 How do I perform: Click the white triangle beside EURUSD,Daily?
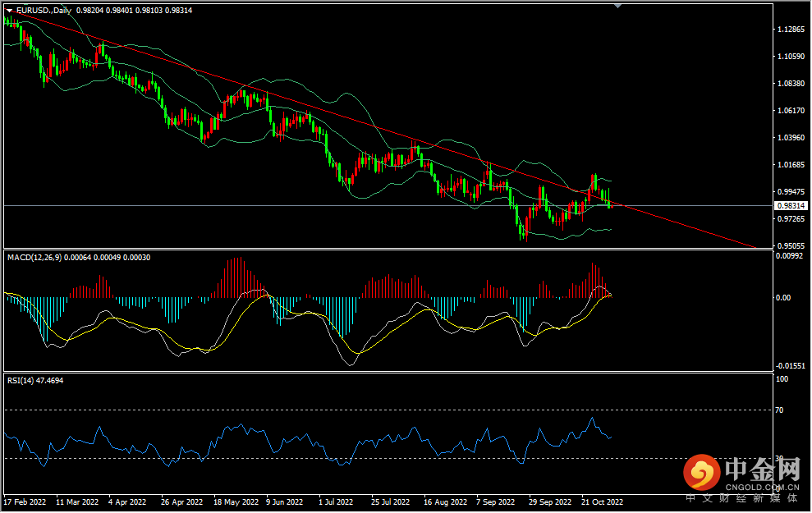[x=9, y=10]
